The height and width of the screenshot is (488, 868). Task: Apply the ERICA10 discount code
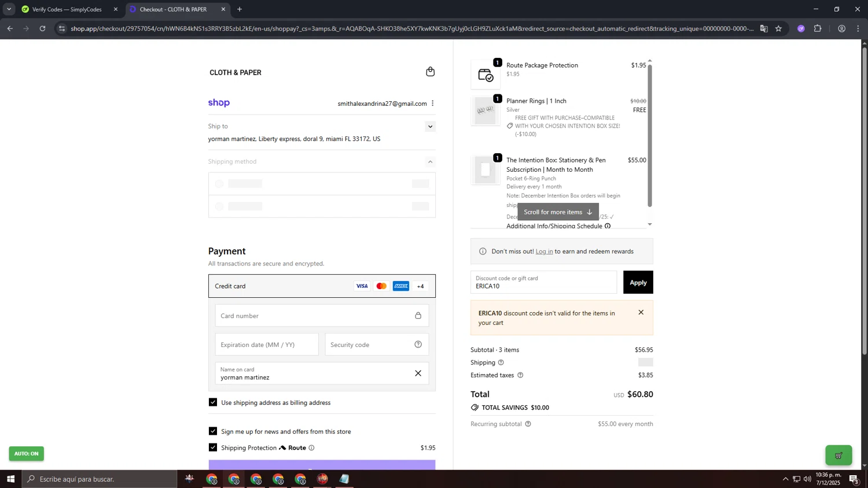click(x=638, y=282)
